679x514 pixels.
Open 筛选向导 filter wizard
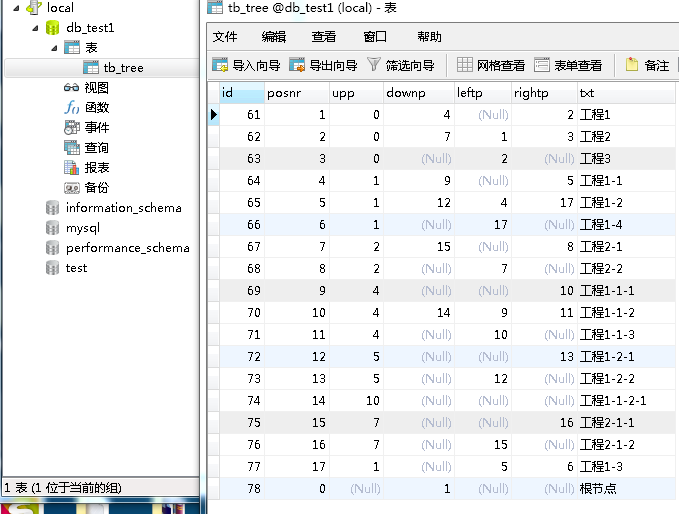point(401,65)
